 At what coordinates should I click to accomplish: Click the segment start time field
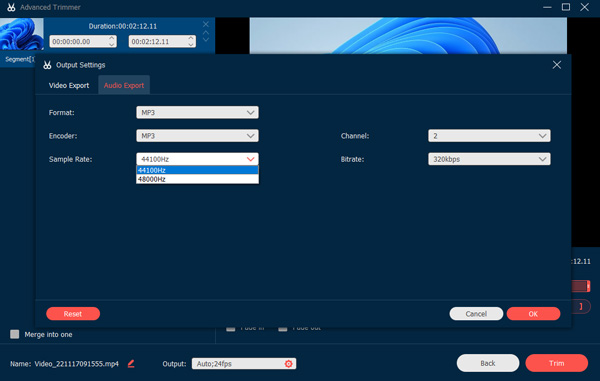(83, 41)
